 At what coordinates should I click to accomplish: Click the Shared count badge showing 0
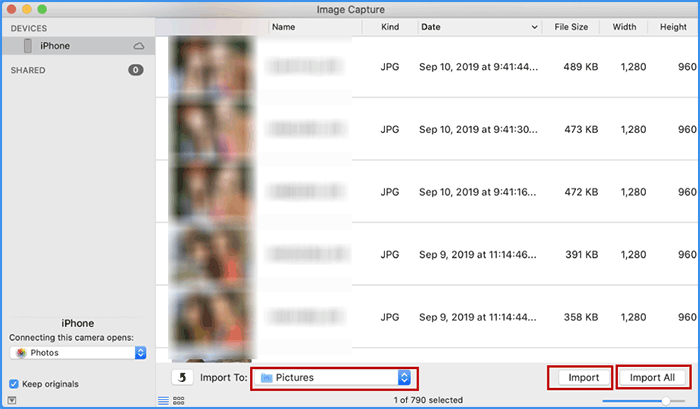[136, 70]
